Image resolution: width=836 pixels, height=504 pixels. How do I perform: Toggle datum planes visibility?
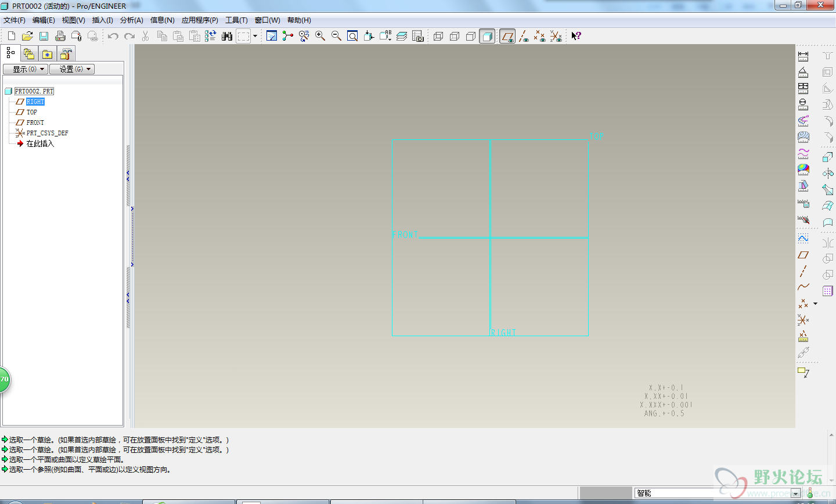tap(507, 36)
